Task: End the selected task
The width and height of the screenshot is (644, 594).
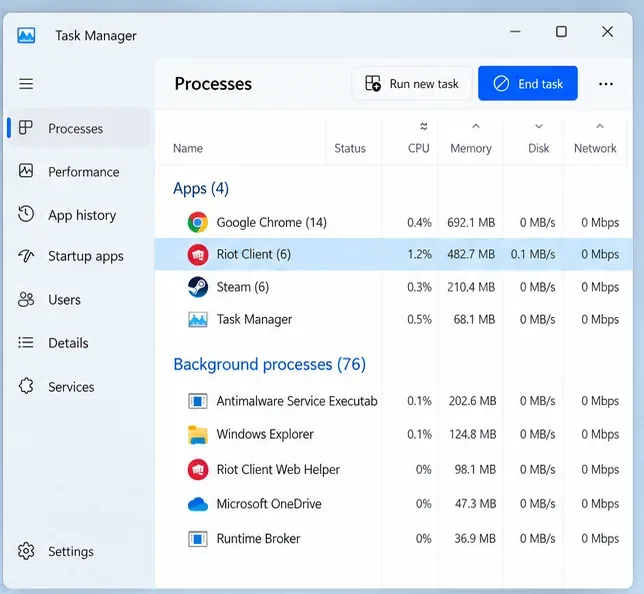Action: 528,83
